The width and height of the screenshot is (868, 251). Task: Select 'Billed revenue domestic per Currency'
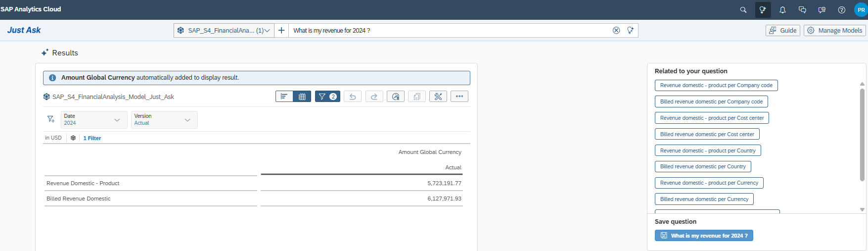pos(704,199)
